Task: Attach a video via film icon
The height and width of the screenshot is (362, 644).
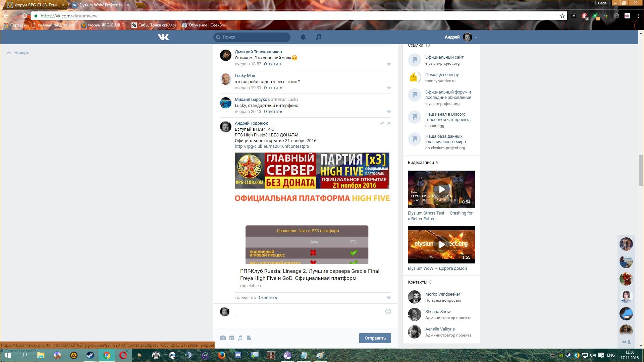Action: click(x=231, y=338)
